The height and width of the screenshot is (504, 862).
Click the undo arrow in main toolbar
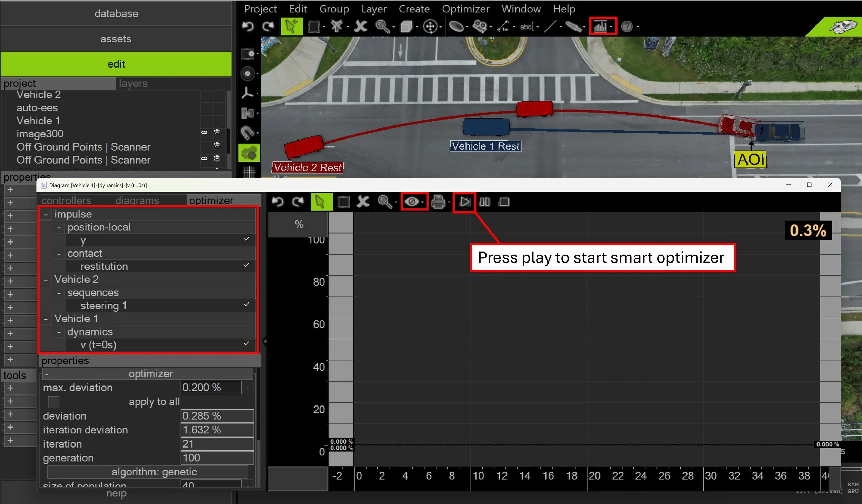[x=248, y=27]
